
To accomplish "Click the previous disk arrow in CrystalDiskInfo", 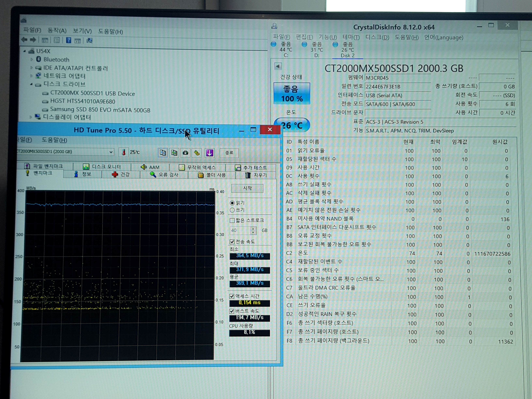I will [x=278, y=66].
